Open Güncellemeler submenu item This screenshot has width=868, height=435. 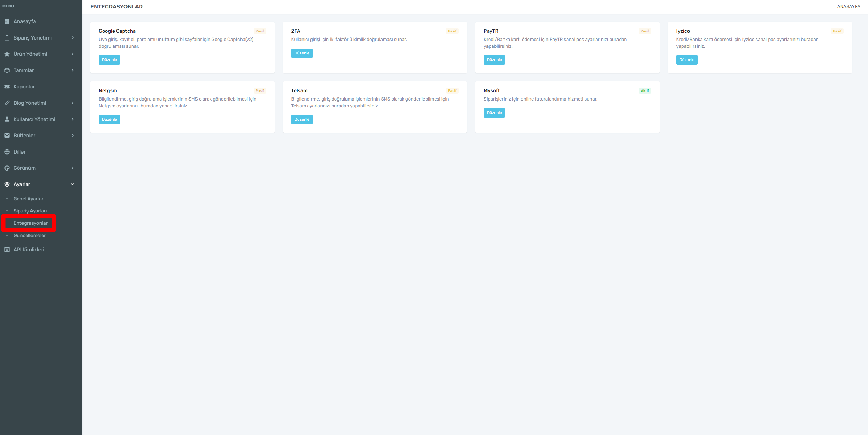pos(29,235)
